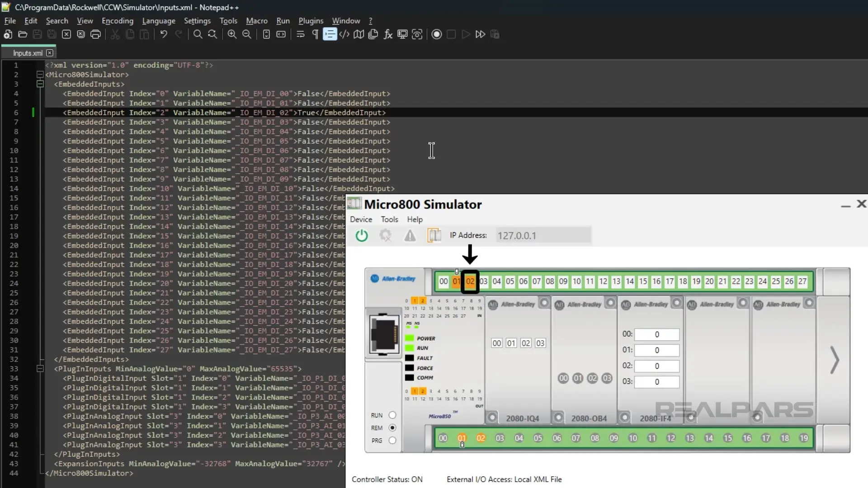Collapse the Micro800Simulator fold marker on line 2
The width and height of the screenshot is (868, 488).
coord(40,75)
